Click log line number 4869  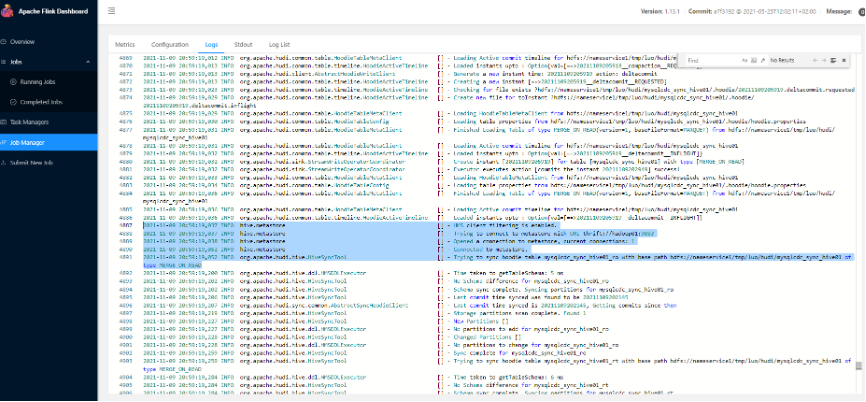tap(125, 57)
